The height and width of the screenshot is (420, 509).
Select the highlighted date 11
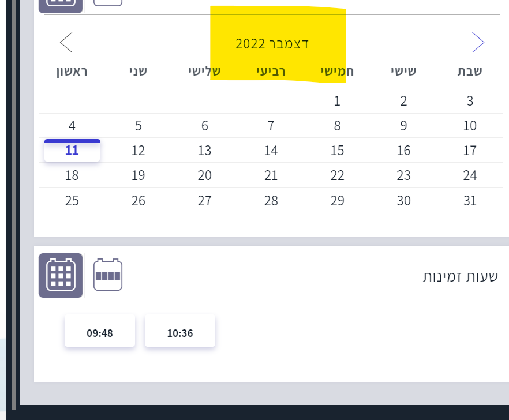pos(72,151)
